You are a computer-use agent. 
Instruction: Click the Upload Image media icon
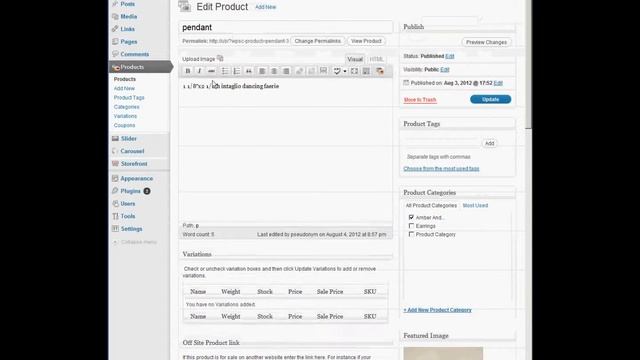click(220, 58)
